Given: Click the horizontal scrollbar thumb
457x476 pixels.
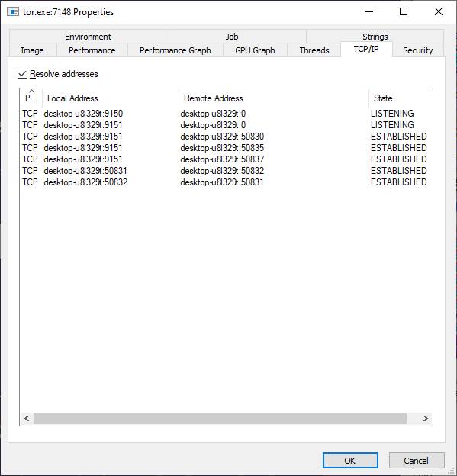Looking at the screenshot, I should pyautogui.click(x=220, y=418).
